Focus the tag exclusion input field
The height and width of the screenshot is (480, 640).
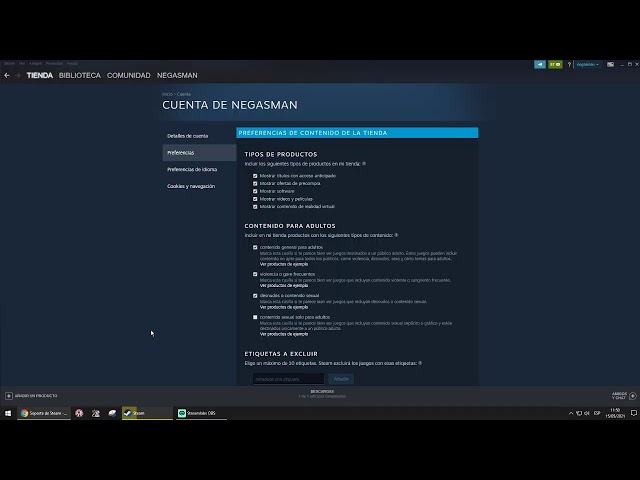point(289,379)
